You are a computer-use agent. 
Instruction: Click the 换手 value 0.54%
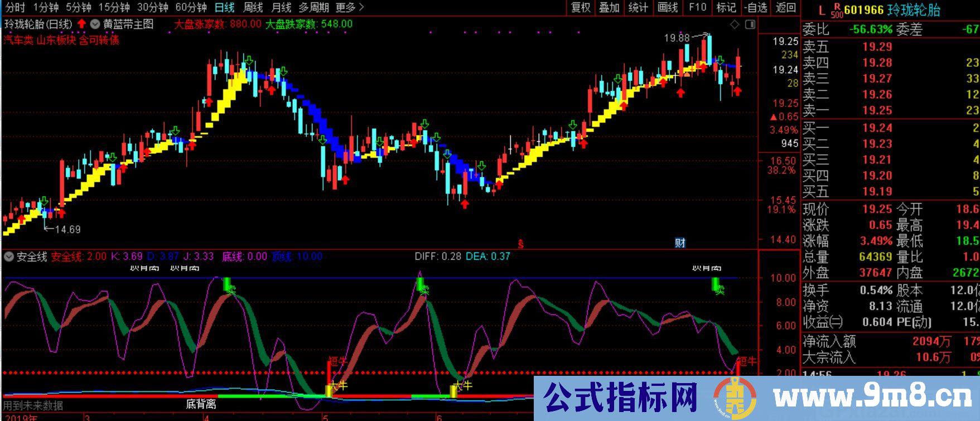tap(876, 291)
